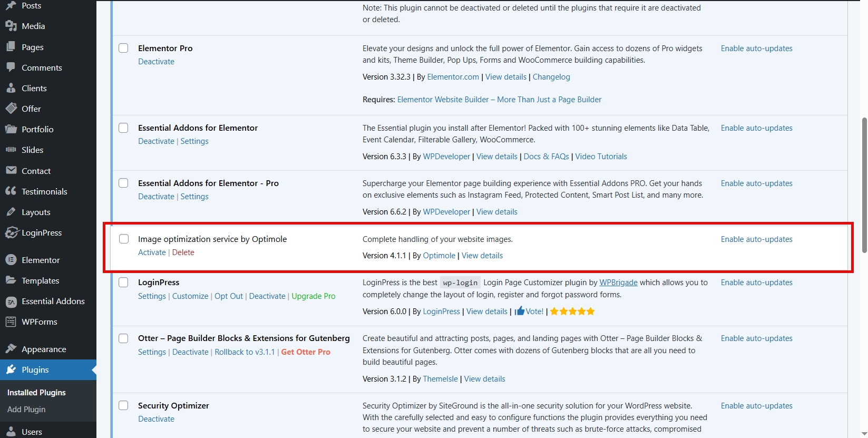Click the Layouts pencil icon
The image size is (868, 438).
[x=11, y=212]
